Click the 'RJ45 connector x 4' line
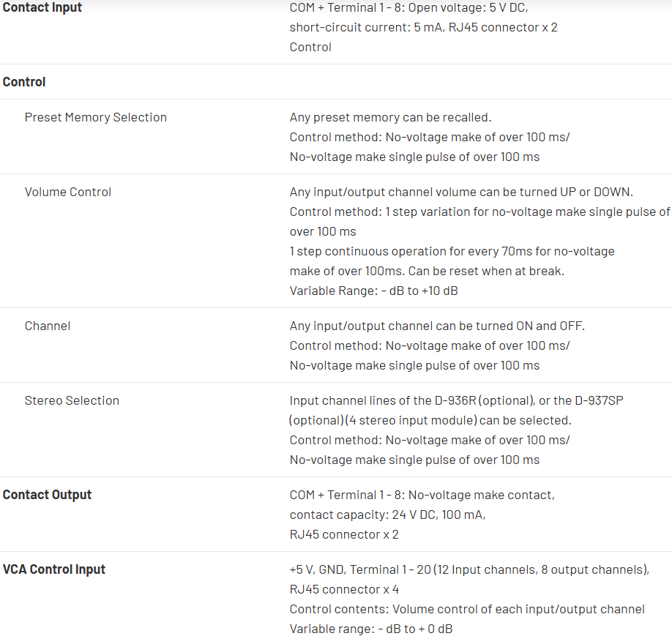The image size is (672, 636). [344, 589]
